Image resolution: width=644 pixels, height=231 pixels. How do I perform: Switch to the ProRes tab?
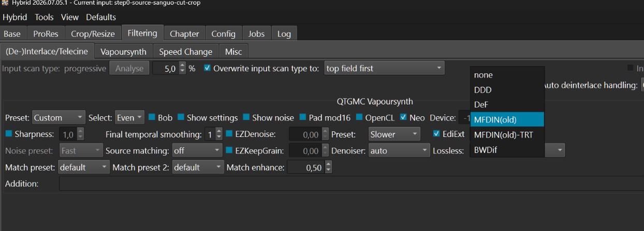pos(46,34)
